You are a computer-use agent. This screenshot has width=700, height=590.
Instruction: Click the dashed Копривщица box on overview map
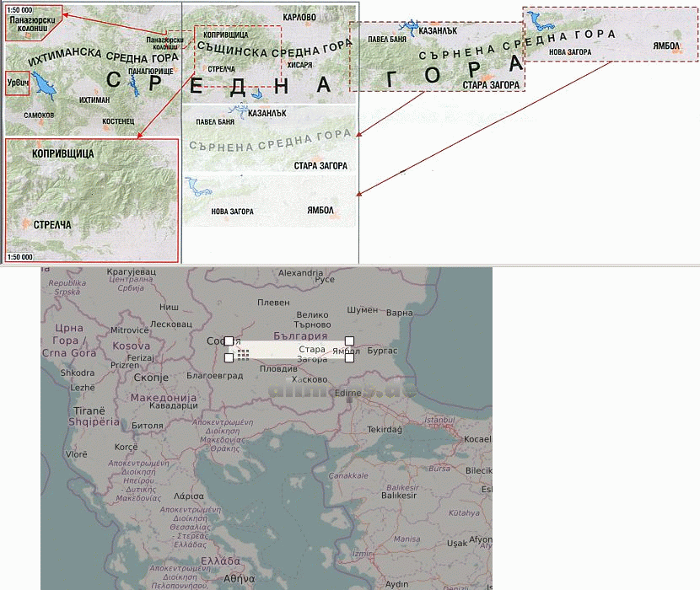[x=237, y=56]
